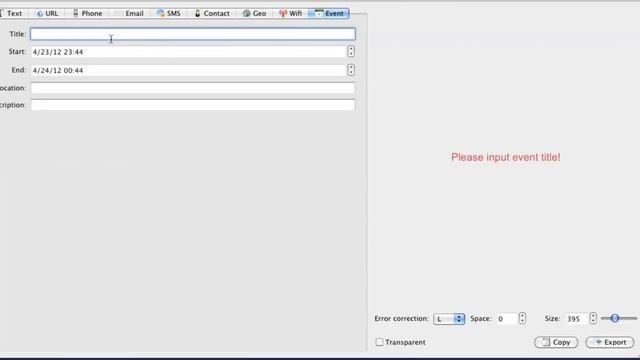
Task: Click the Phone tab handset icon
Action: [76, 13]
